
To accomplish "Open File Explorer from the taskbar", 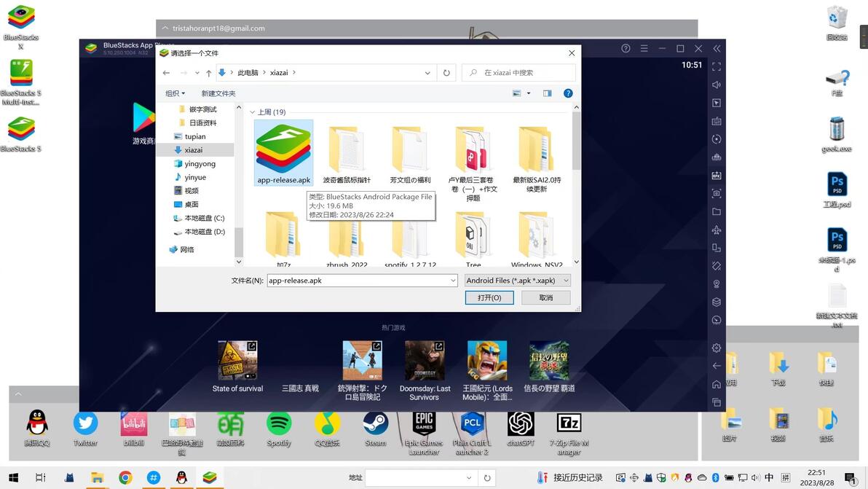I will tap(98, 477).
